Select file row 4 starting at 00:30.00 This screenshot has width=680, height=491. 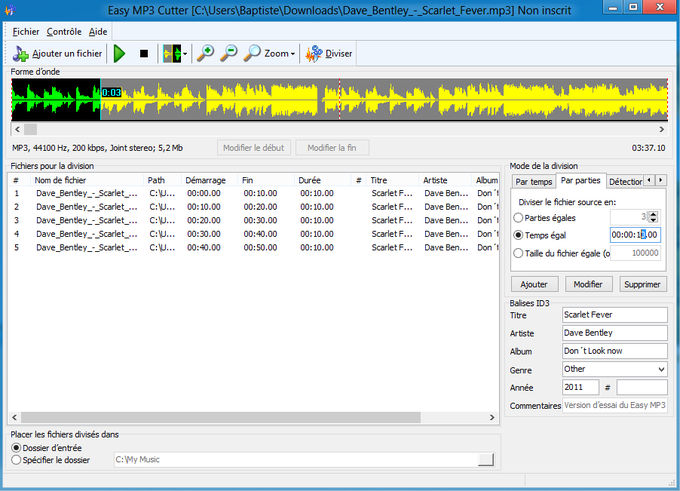click(254, 234)
